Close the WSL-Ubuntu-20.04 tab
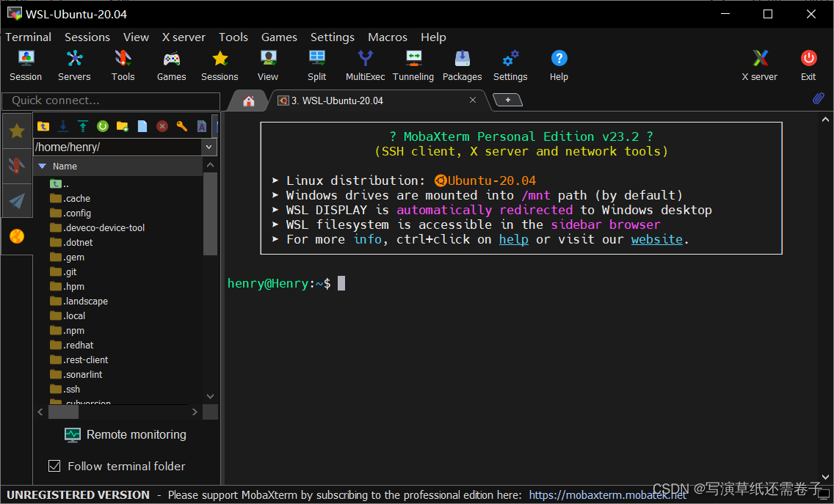Image resolution: width=834 pixels, height=504 pixels. tap(472, 100)
